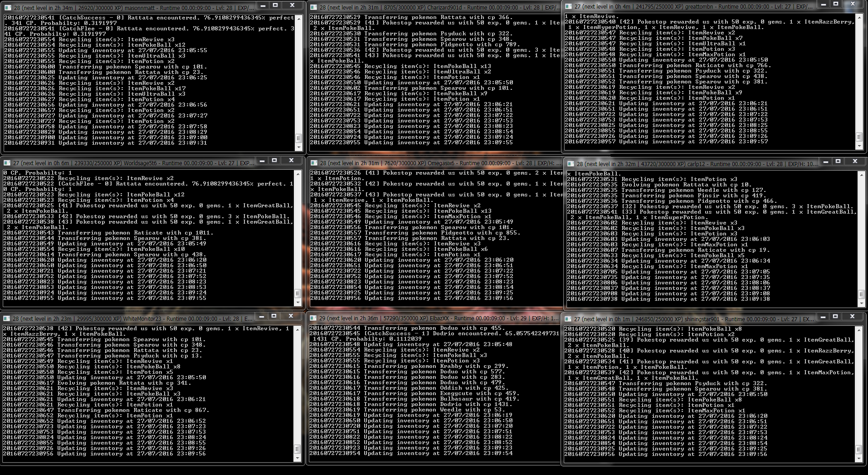Close the Worldsage5t6 console window
Viewport: 868px width, 475px height.
point(292,161)
